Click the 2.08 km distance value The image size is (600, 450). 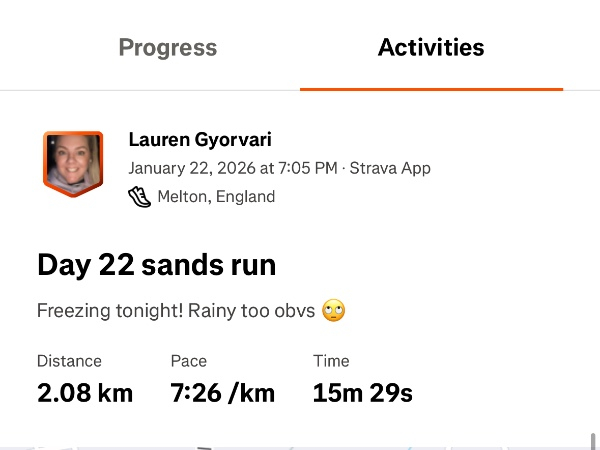85,393
